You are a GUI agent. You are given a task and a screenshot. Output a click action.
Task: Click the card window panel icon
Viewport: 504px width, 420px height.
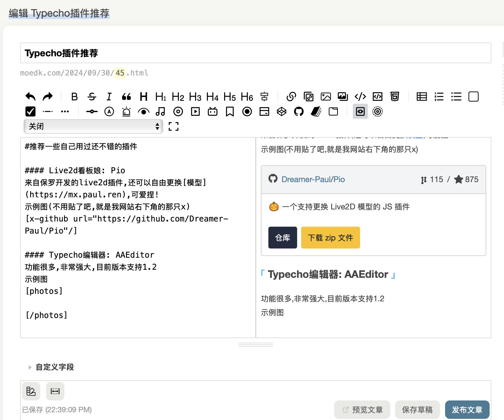pos(264,111)
